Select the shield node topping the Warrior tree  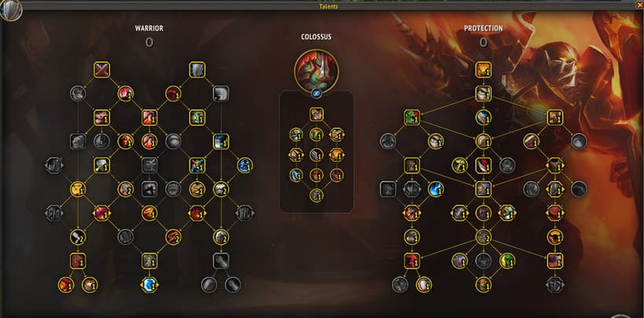[197, 69]
